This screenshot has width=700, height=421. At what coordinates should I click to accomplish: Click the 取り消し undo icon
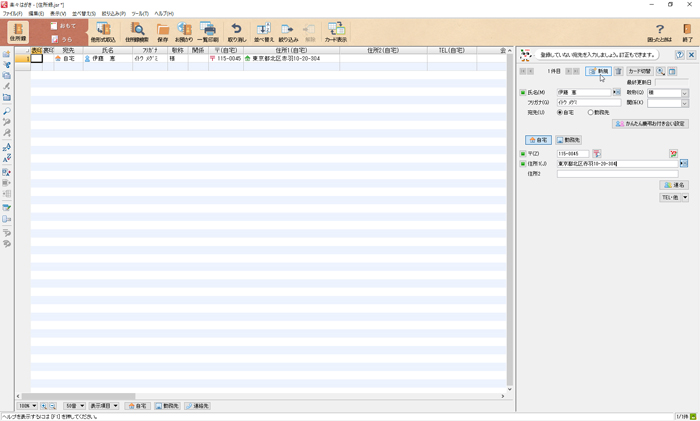tap(236, 32)
